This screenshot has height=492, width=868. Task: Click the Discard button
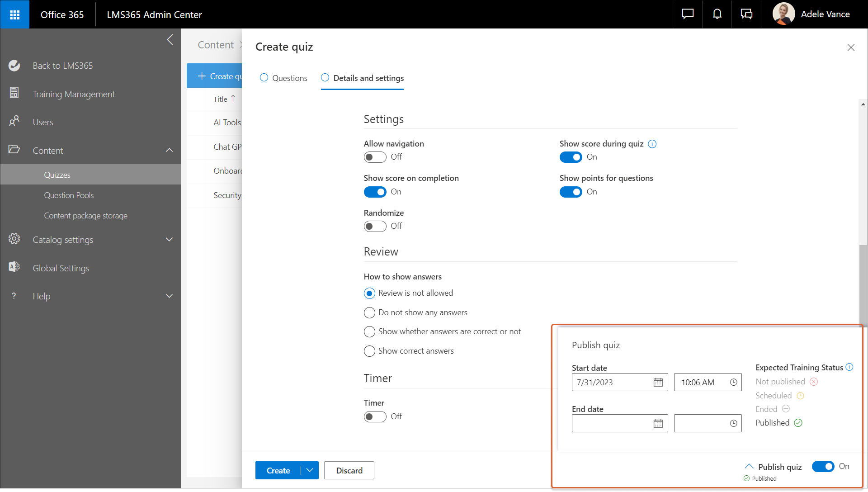coord(349,470)
